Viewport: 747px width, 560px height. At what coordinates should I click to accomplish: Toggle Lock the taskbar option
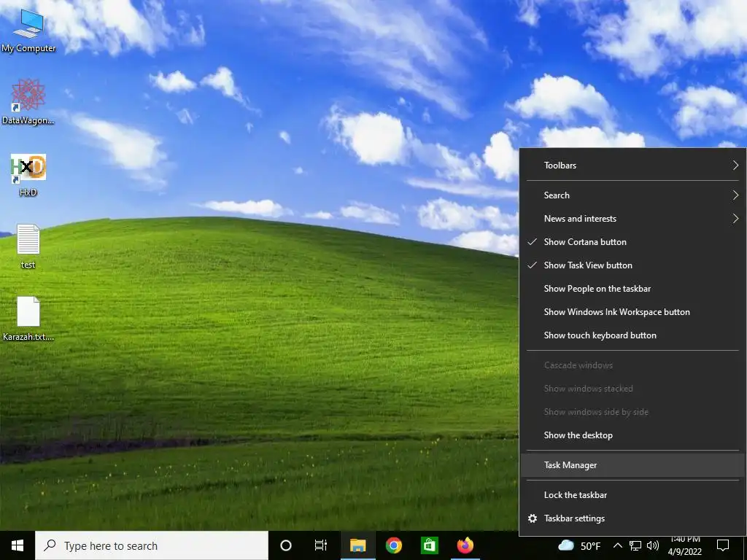click(x=632, y=495)
